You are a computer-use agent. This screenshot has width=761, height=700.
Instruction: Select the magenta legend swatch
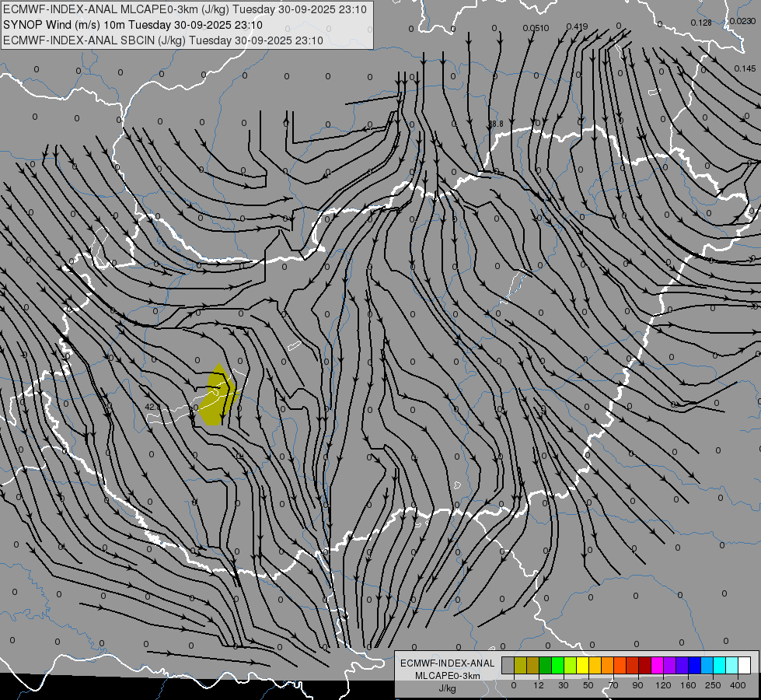[657, 665]
